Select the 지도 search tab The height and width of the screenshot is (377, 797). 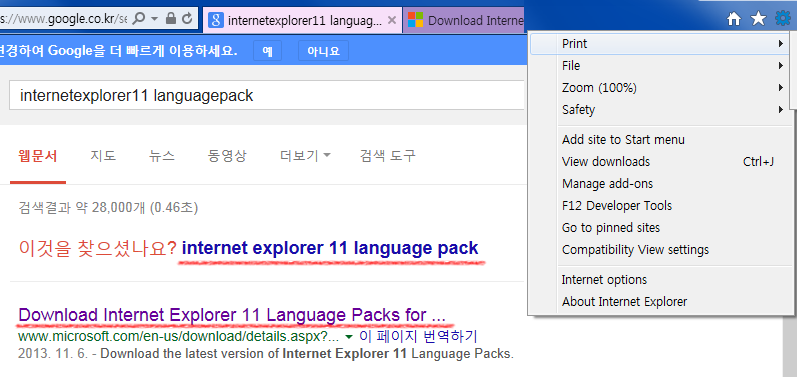(103, 155)
